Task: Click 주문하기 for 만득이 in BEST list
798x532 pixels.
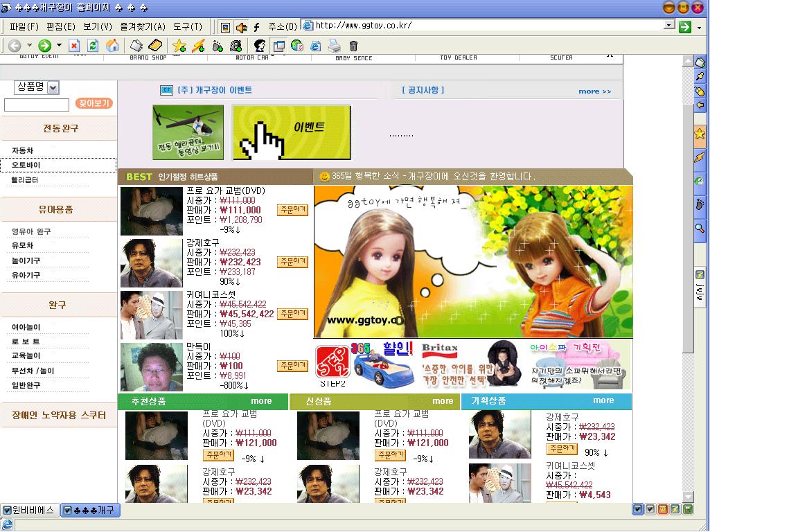Action: [x=292, y=366]
